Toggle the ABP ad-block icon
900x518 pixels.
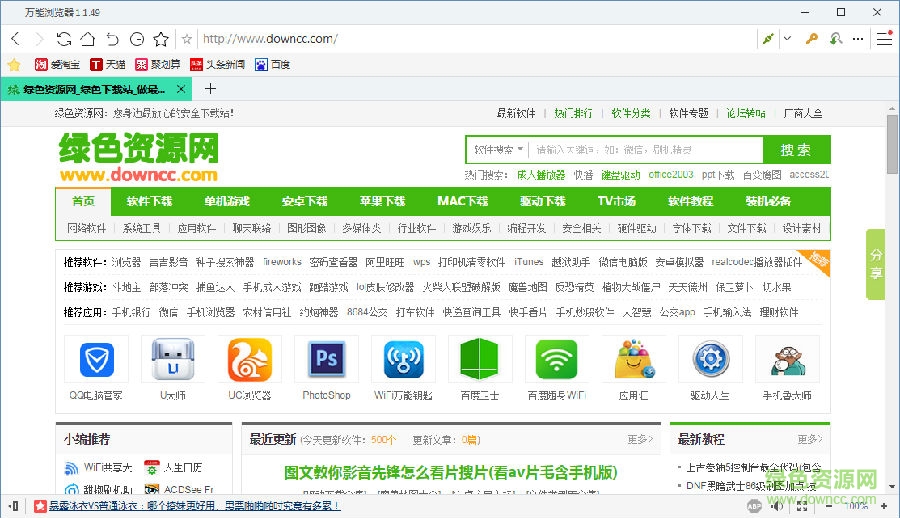(754, 506)
